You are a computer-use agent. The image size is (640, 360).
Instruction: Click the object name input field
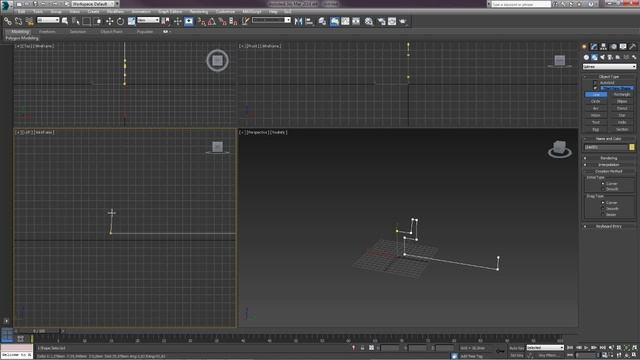point(606,147)
